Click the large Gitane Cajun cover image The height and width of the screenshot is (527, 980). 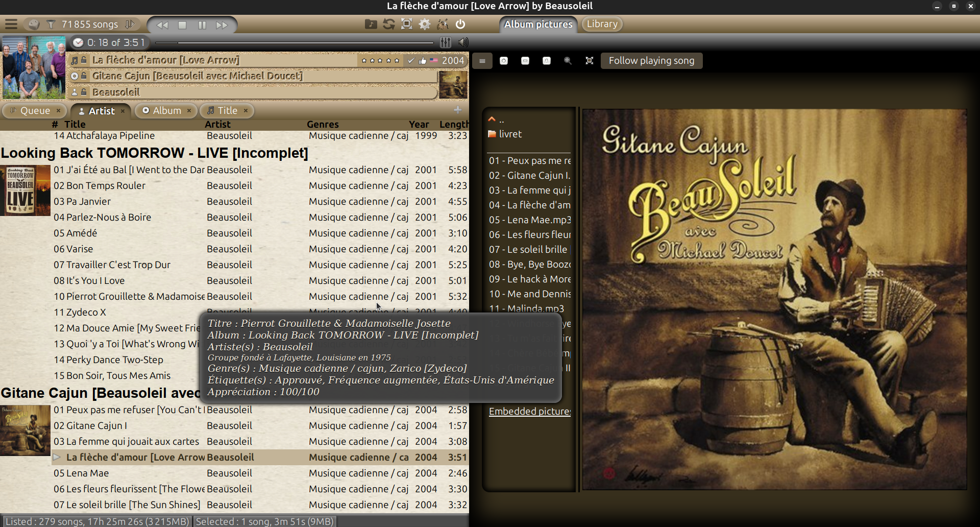(x=774, y=299)
